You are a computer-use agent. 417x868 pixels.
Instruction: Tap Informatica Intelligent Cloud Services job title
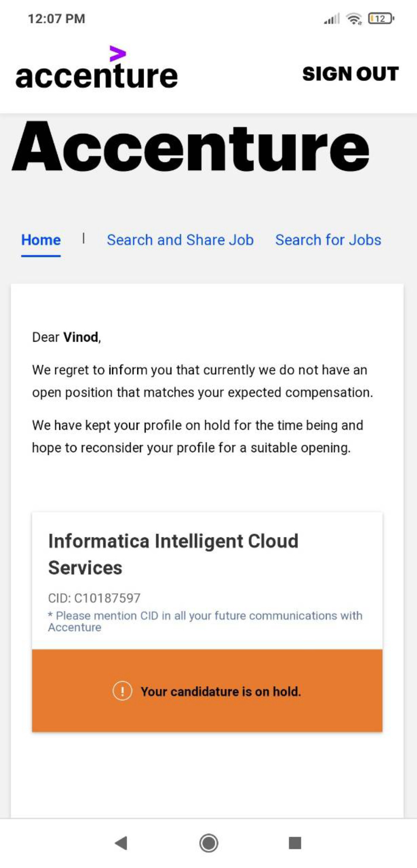tap(173, 554)
